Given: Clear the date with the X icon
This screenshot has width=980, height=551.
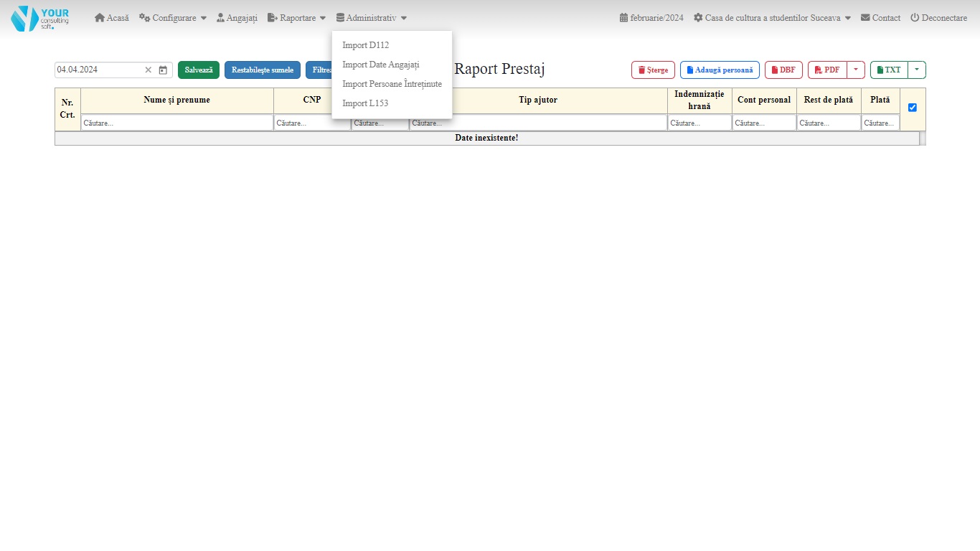Looking at the screenshot, I should (x=149, y=70).
